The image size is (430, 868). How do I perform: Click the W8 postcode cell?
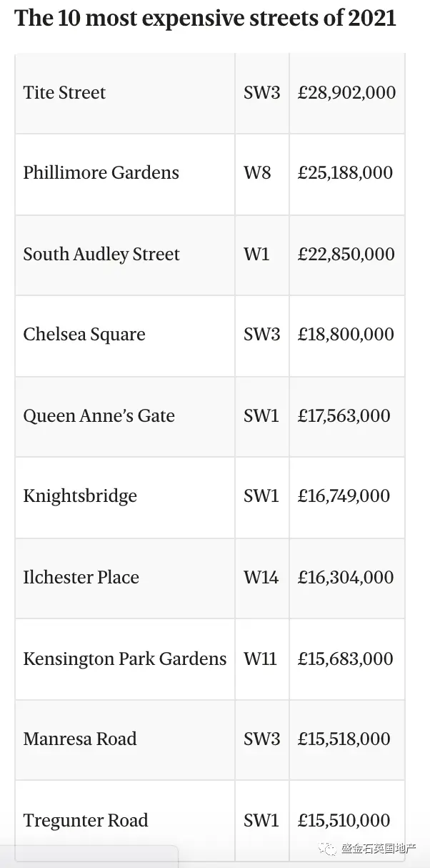pos(262,174)
